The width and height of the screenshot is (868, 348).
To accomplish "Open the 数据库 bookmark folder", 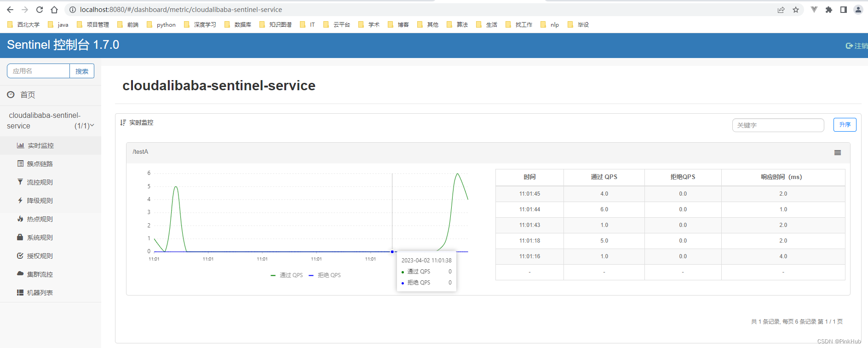I will 238,25.
